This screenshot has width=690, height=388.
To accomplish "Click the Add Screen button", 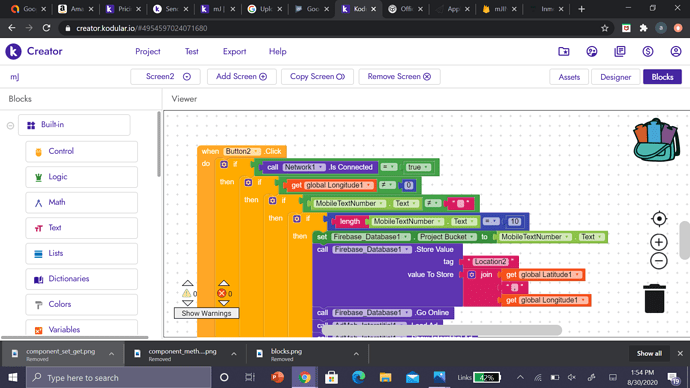I will coord(242,77).
